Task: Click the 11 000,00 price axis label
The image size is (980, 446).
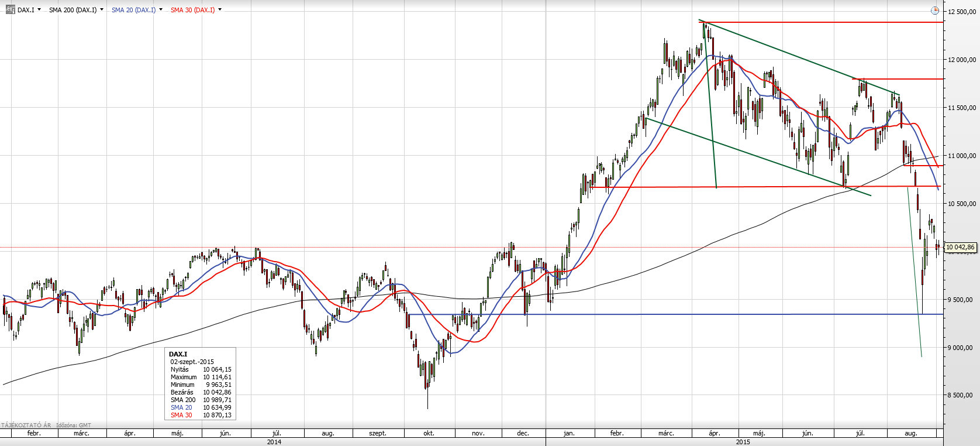Action: click(962, 156)
